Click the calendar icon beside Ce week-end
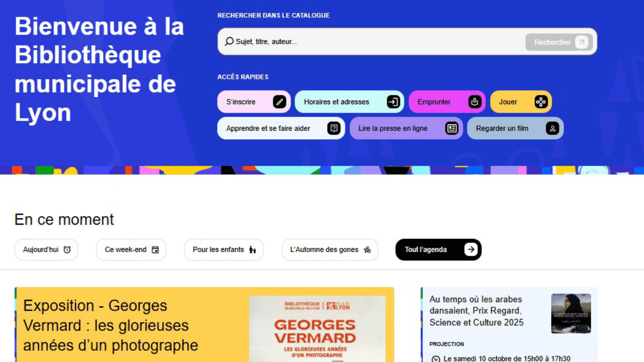Image resolution: width=644 pixels, height=362 pixels. tap(155, 249)
